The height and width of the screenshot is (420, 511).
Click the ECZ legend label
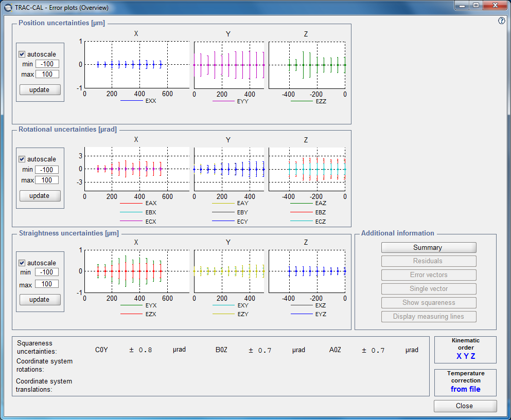[x=321, y=222]
